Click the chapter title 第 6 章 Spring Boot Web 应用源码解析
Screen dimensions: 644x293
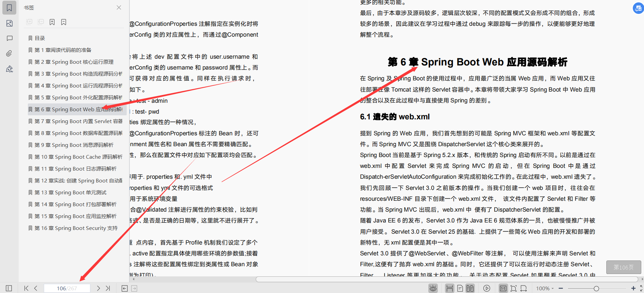pos(478,62)
